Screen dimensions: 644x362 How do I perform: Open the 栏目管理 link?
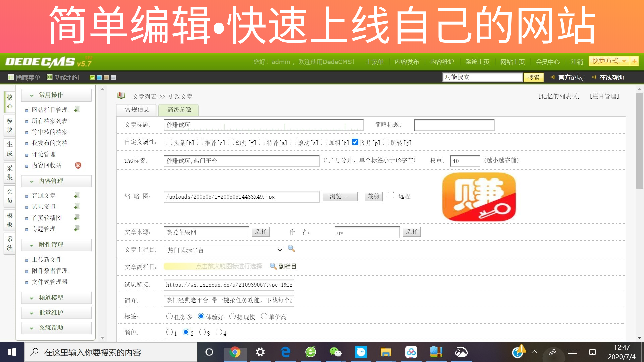[x=604, y=96]
